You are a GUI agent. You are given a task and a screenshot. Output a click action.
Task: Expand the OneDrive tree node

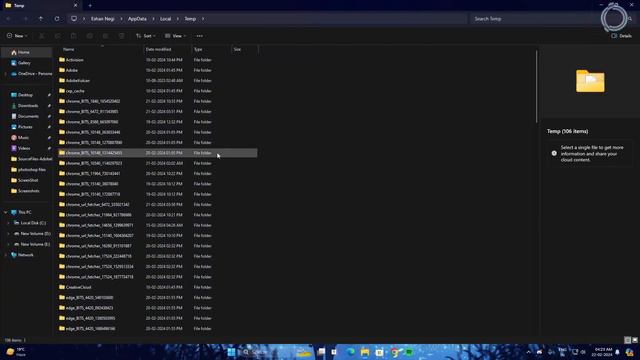(6, 74)
